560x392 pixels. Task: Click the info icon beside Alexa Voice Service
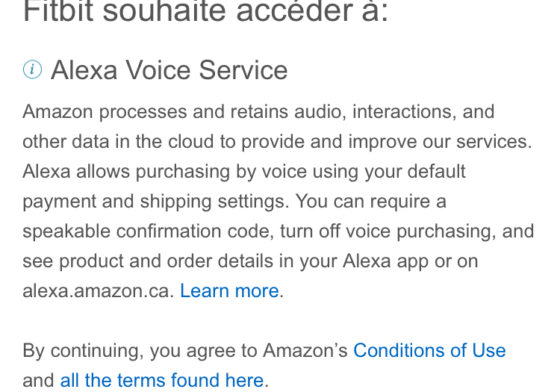[32, 70]
